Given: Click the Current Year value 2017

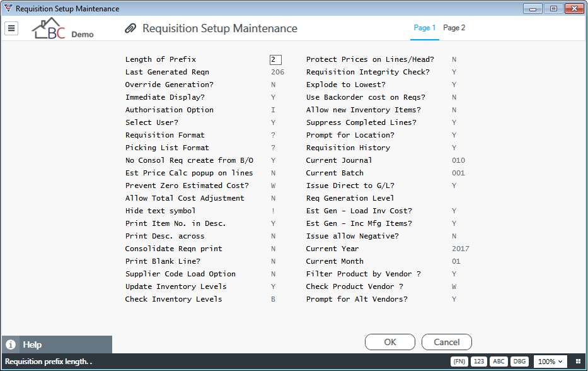Looking at the screenshot, I should pyautogui.click(x=461, y=249).
